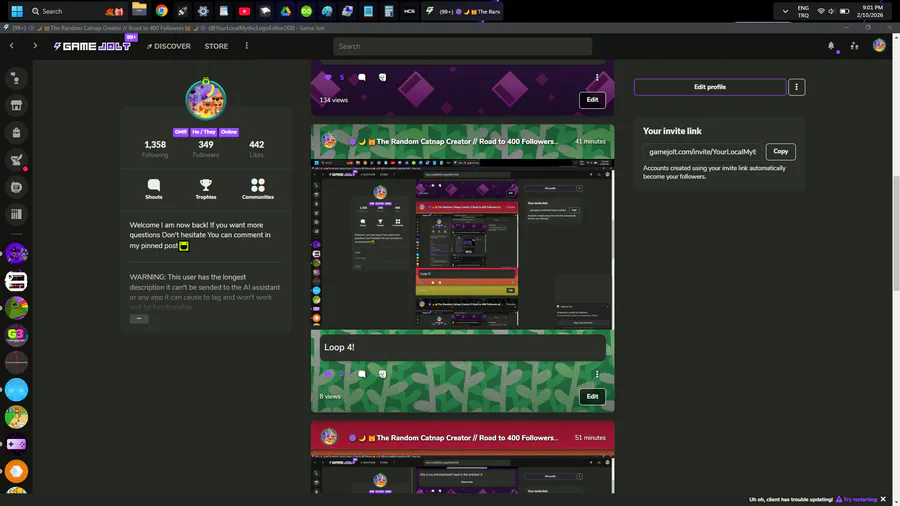Image resolution: width=900 pixels, height=506 pixels.
Task: Open the circular sticker icon in left sidebar
Action: (x=16, y=187)
